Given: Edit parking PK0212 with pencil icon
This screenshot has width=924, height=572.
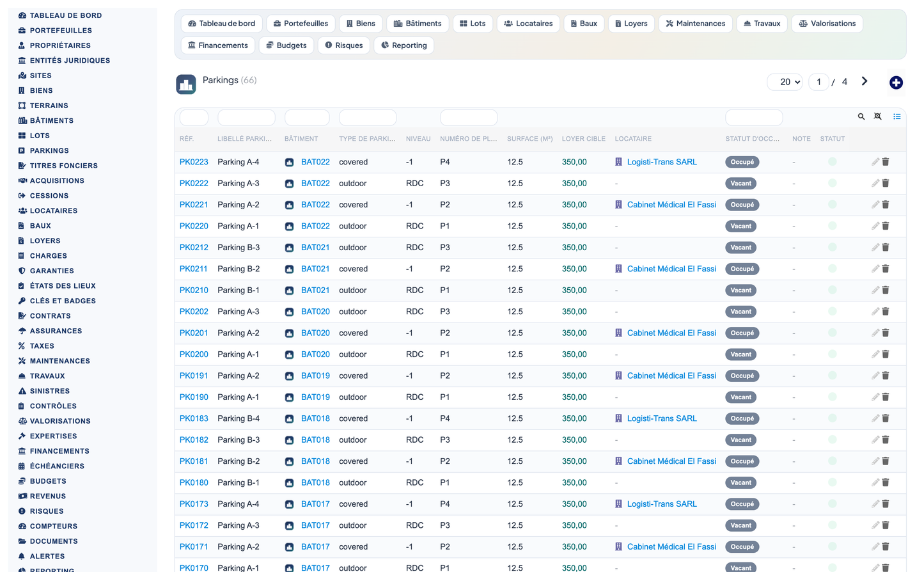Looking at the screenshot, I should point(875,248).
